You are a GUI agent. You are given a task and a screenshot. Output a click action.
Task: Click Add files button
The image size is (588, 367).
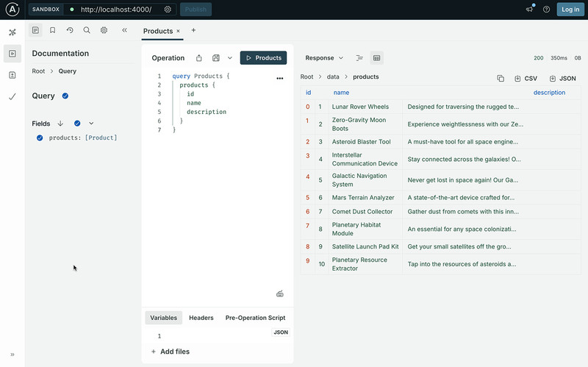171,352
